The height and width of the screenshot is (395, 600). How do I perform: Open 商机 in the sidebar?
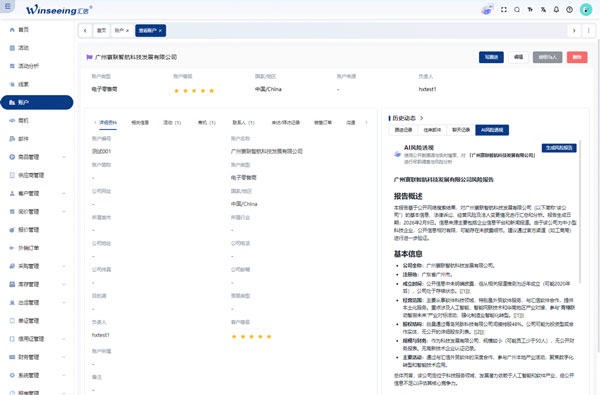click(x=37, y=121)
